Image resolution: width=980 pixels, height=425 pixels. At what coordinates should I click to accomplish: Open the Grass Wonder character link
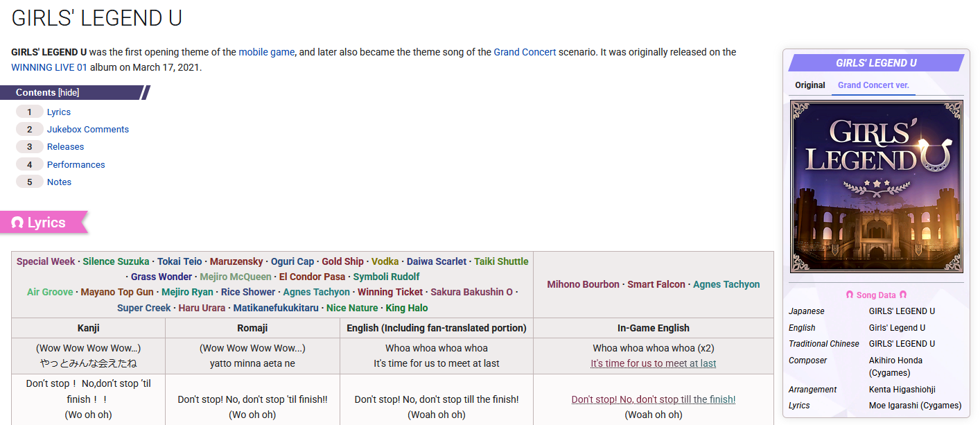pyautogui.click(x=161, y=277)
